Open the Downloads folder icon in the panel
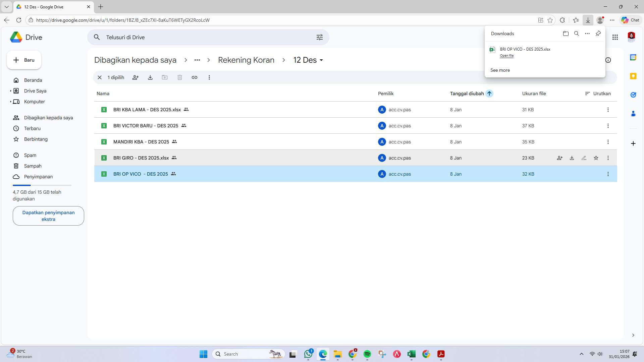 coord(566,34)
